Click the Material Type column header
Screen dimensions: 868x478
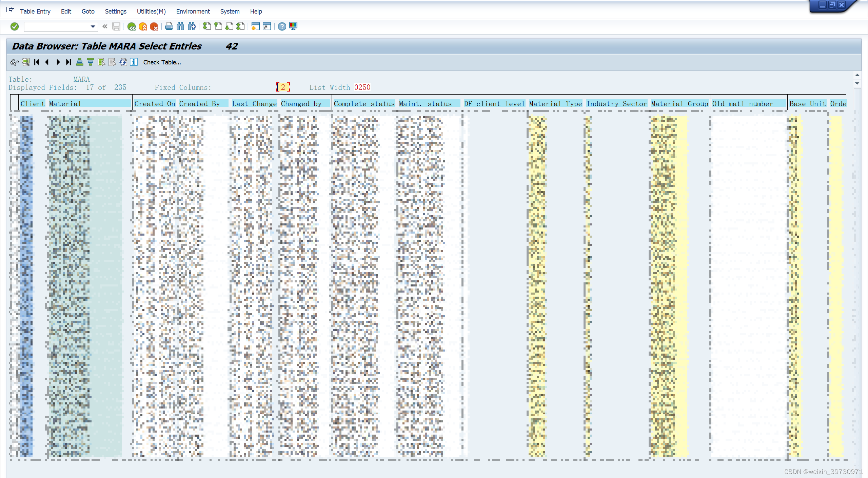555,104
